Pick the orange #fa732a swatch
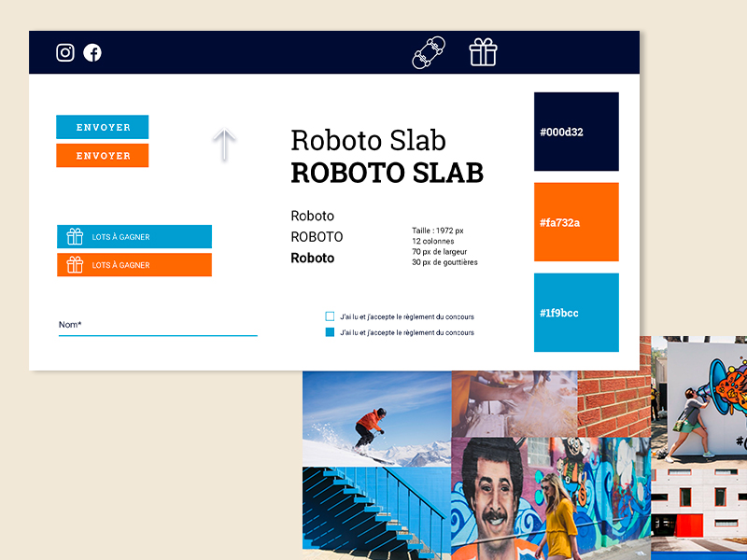The width and height of the screenshot is (747, 560). coord(576,222)
